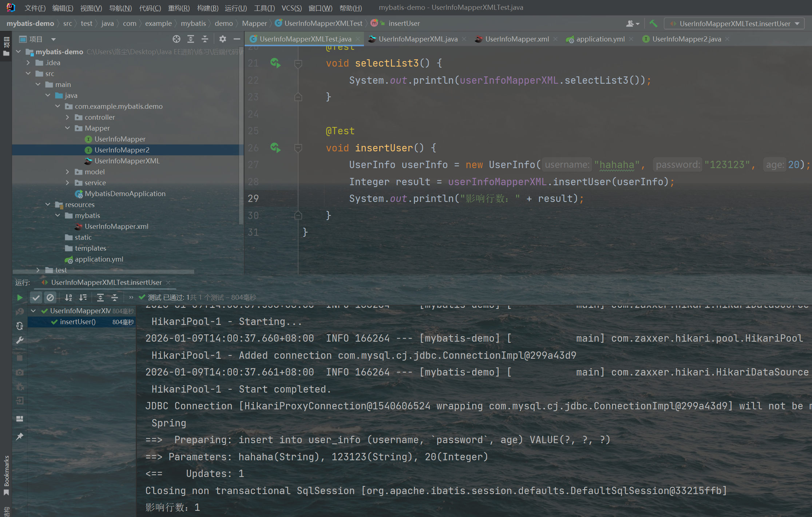
Task: Toggle the show ignored tests button
Action: (x=50, y=298)
